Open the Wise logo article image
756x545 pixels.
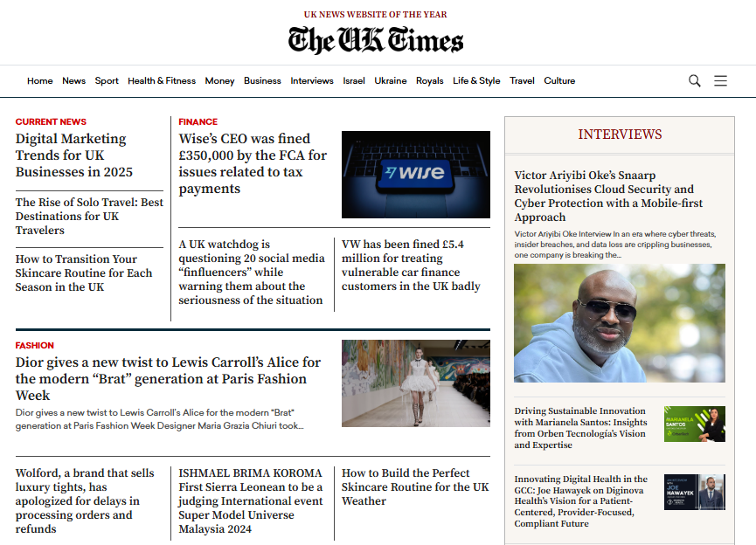click(x=415, y=175)
